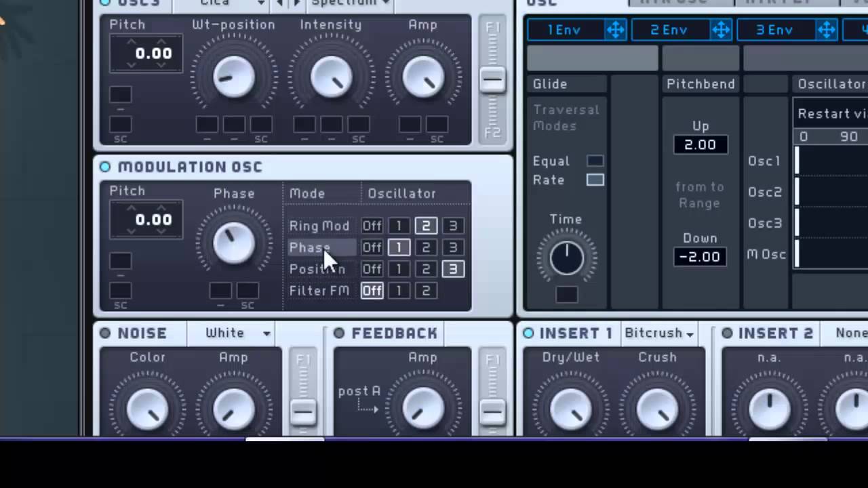868x488 pixels.
Task: Click Modulation OSC Phase first modulation slot
Action: [220, 291]
